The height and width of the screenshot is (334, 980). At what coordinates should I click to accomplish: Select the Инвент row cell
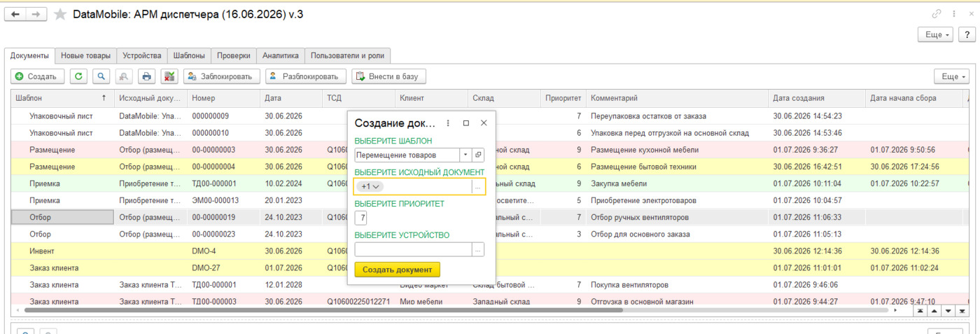(62, 251)
